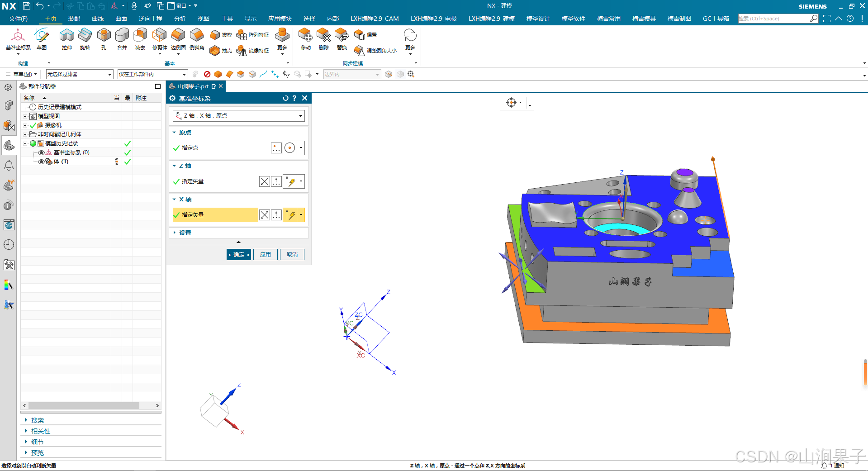Click the 应用 apply button
868x471 pixels.
coord(266,255)
